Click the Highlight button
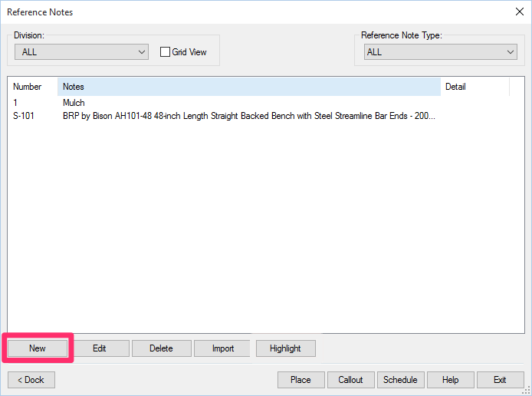Viewport: 532px width, 396px height. point(286,348)
